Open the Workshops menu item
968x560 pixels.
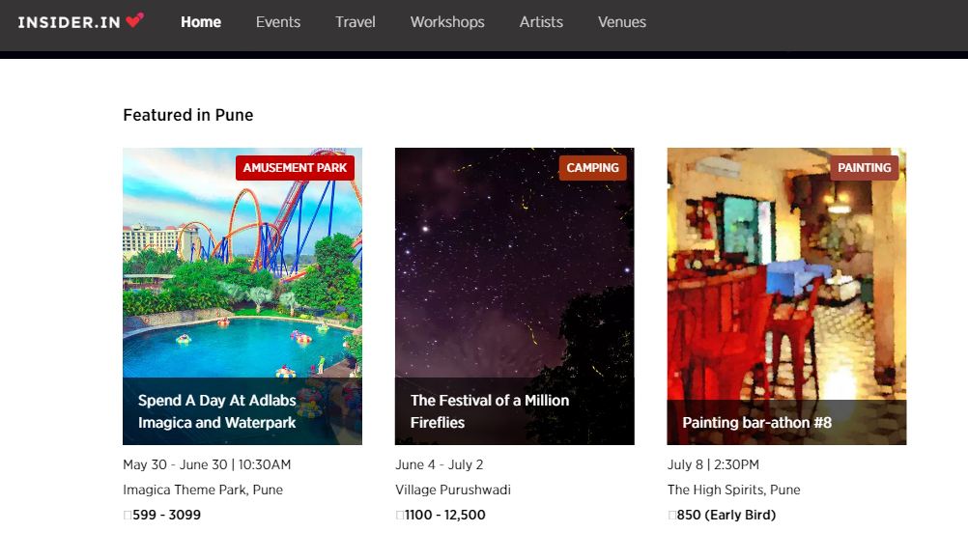tap(447, 22)
